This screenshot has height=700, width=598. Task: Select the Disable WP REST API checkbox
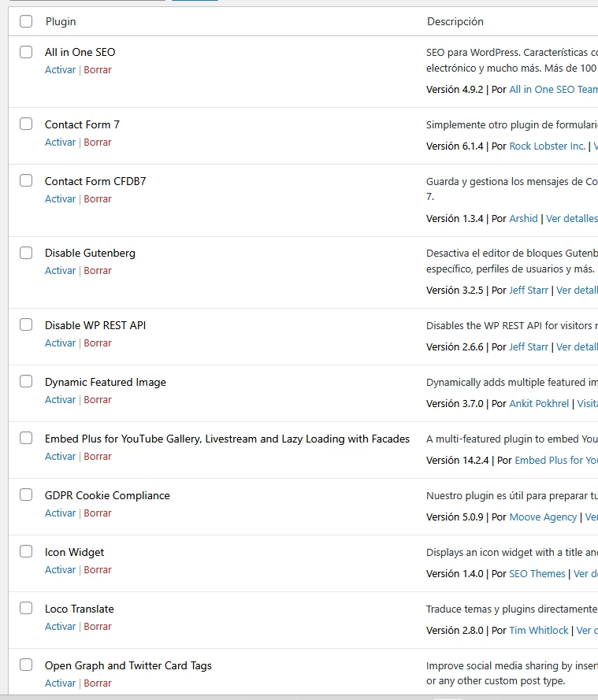click(x=26, y=324)
